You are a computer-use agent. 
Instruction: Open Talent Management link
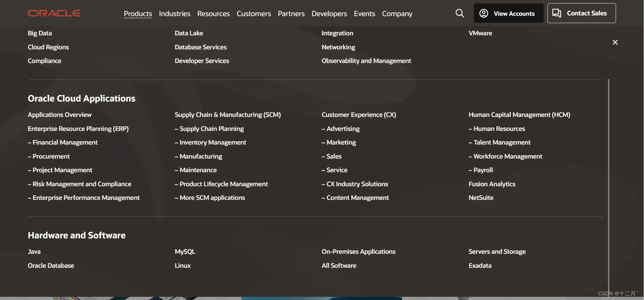[x=500, y=142]
